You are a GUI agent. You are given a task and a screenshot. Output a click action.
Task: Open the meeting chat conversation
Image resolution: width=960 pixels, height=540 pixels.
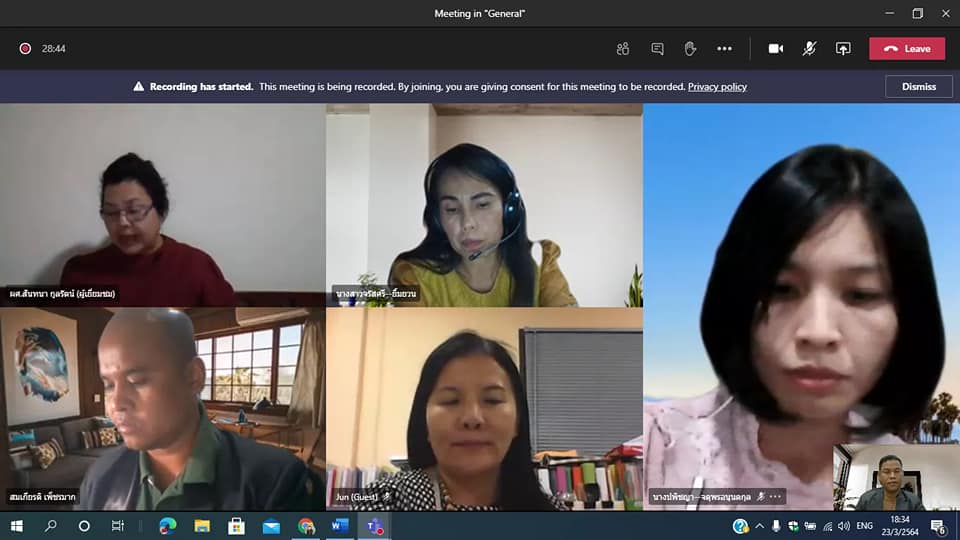[657, 48]
